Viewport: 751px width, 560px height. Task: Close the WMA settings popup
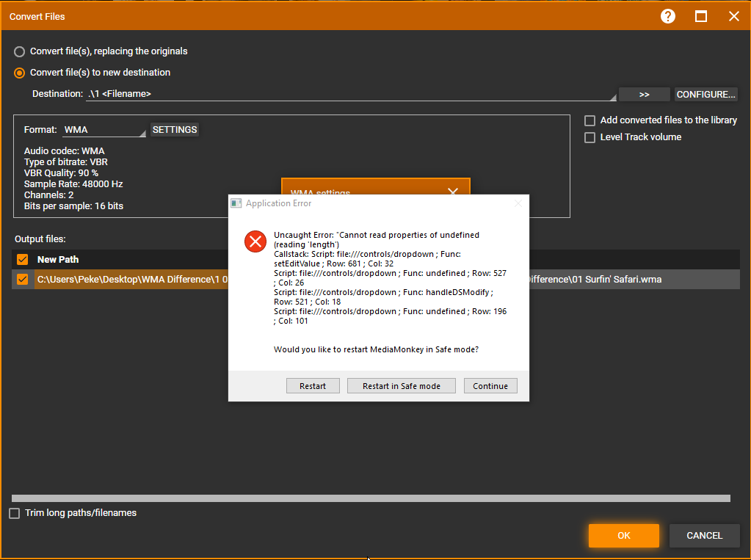(452, 191)
